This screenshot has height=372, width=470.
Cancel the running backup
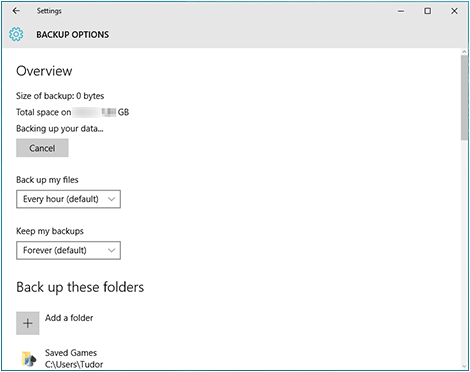42,148
